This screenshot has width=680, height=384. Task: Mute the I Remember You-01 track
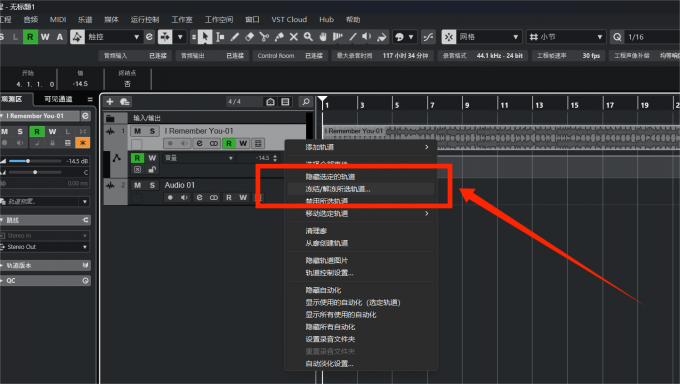137,131
